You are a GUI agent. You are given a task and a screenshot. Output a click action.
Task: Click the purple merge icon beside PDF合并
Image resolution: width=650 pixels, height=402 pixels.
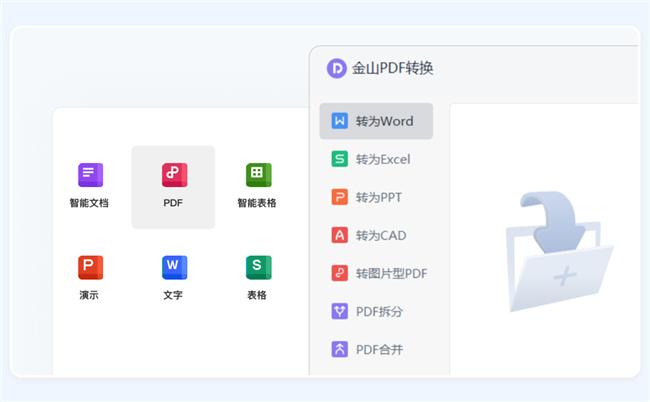pos(340,349)
